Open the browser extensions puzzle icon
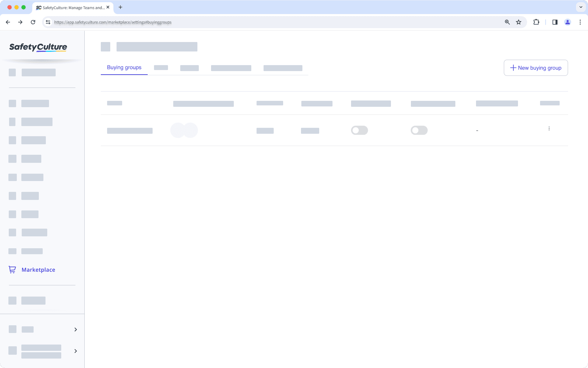This screenshot has height=368, width=588. click(x=536, y=22)
